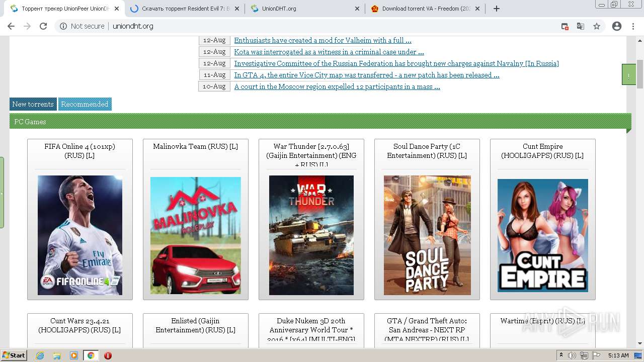Click the Malinovka Roleplay cover image
The height and width of the screenshot is (362, 644).
pos(196,235)
